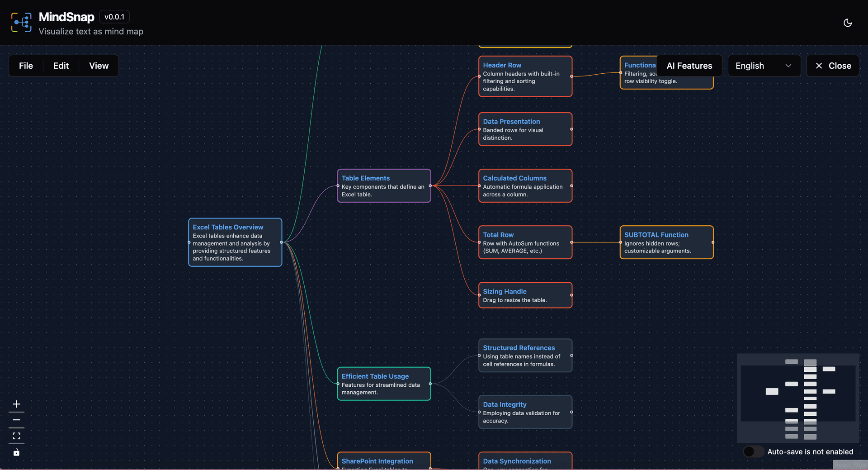The image size is (868, 470).
Task: Click the X icon on Close
Action: pyautogui.click(x=819, y=66)
